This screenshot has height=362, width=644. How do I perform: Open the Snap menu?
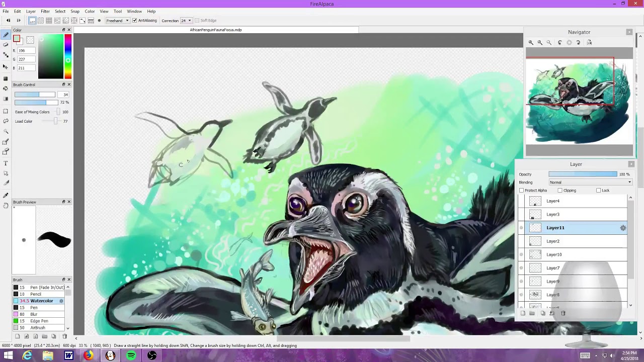[x=75, y=11]
